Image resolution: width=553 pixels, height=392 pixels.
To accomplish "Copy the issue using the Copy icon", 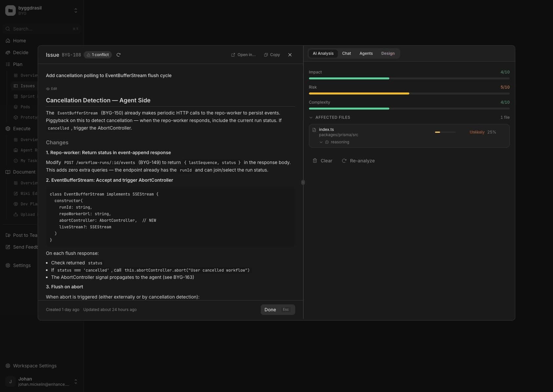I will point(266,55).
